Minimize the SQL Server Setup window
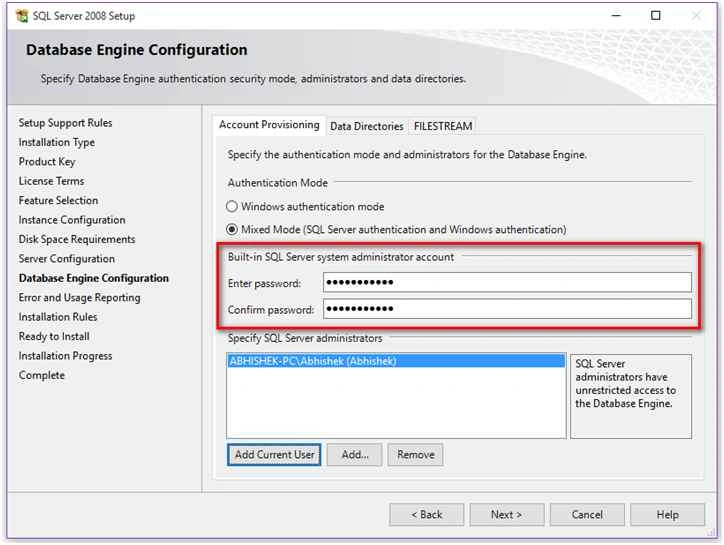Image resolution: width=724 pixels, height=545 pixels. [616, 15]
